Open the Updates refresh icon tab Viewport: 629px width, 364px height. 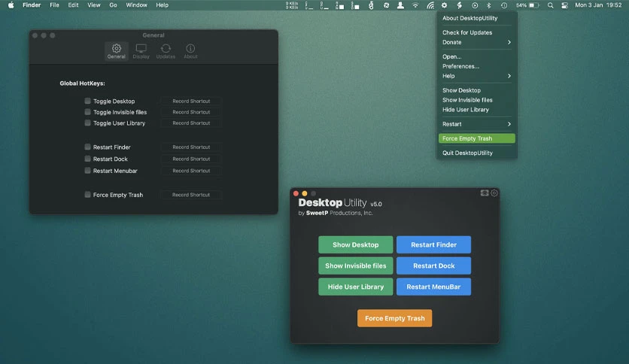[166, 51]
